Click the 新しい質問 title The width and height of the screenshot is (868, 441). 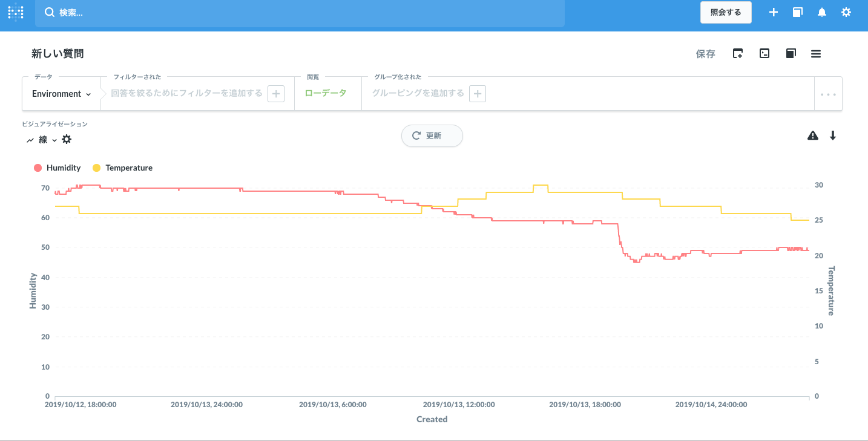coord(58,54)
